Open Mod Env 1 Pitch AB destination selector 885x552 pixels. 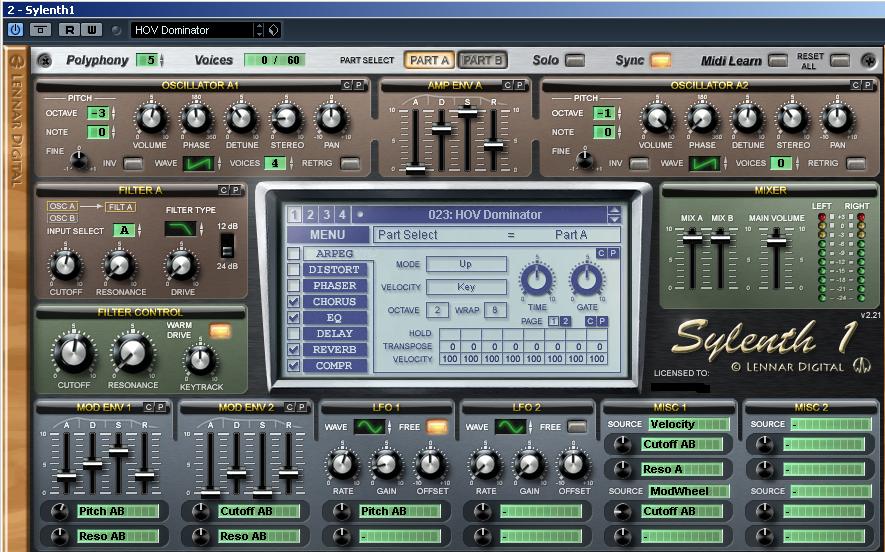pos(118,511)
